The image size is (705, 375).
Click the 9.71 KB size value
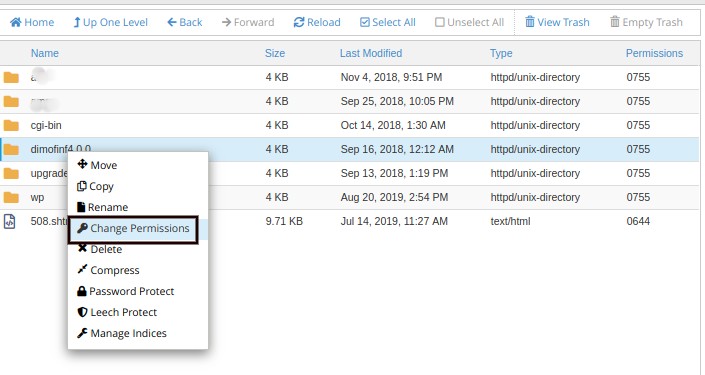284,221
